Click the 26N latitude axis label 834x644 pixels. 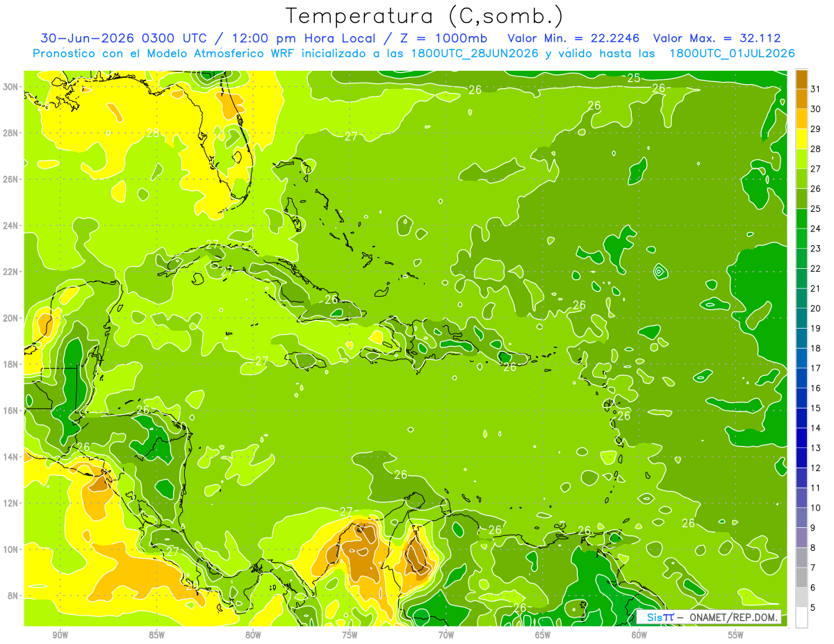point(11,179)
